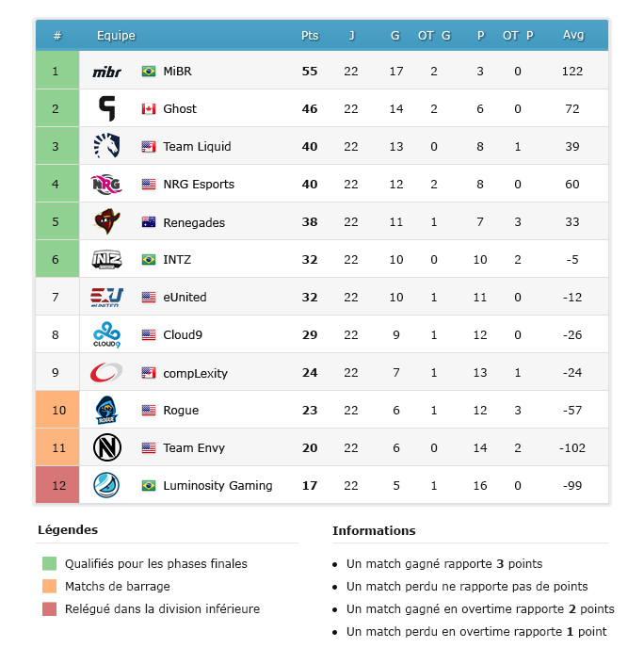Click the Rogue team logo
This screenshot has height=664, width=644.
point(106,411)
